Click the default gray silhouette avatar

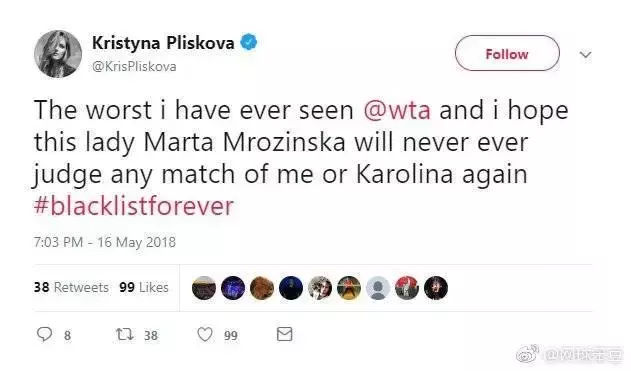pyautogui.click(x=378, y=288)
